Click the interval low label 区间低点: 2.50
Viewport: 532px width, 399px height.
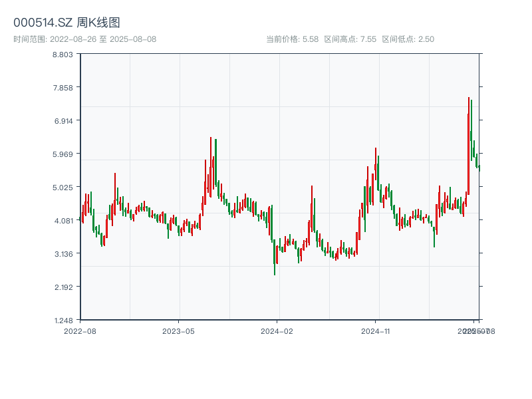click(408, 39)
